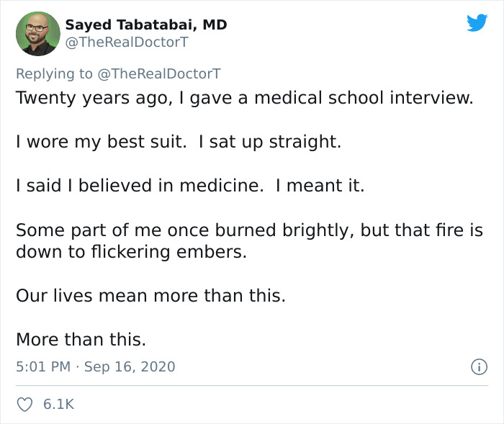The image size is (504, 424).
Task: Click the 5:01 PM timestamp
Action: 42,366
